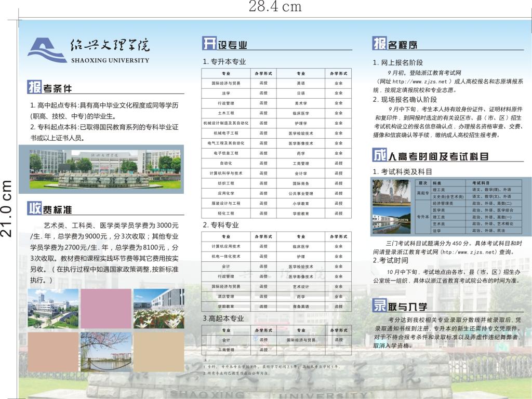Click the blue 开 block in 开设专业
Image resolution: width=532 pixels, height=399 pixels.
coord(208,44)
